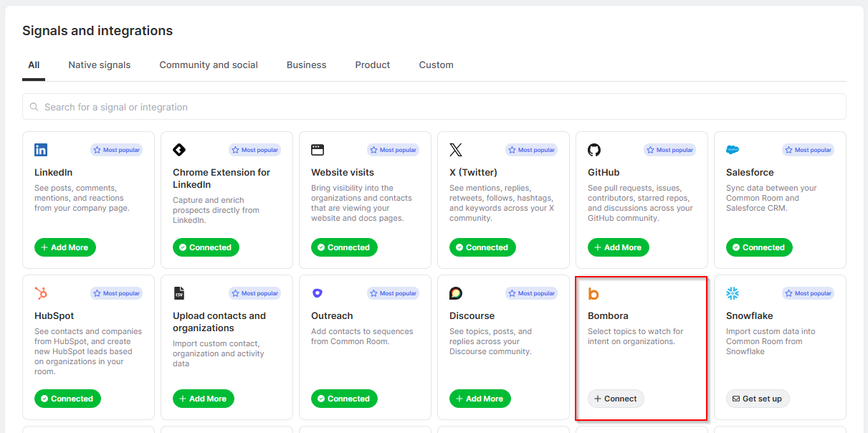Click the LinkedIn logo icon

point(41,150)
